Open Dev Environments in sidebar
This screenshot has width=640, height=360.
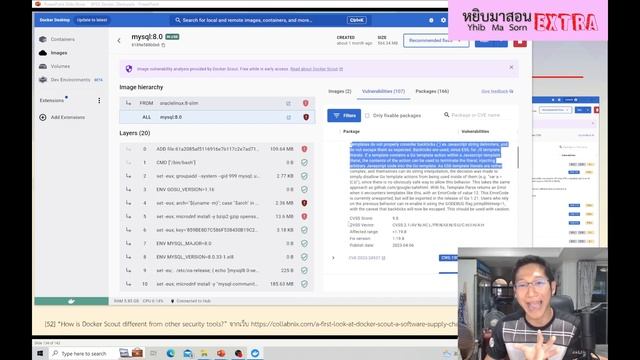(x=71, y=80)
